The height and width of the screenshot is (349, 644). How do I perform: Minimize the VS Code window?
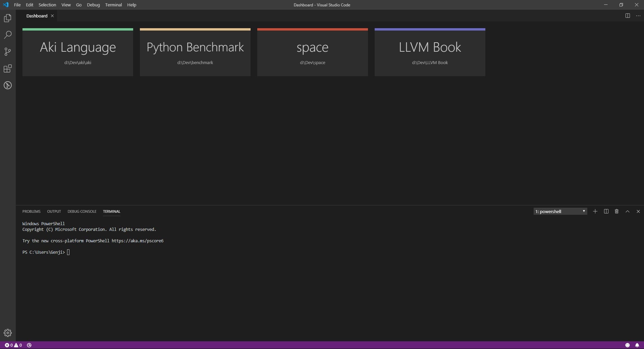pos(606,5)
